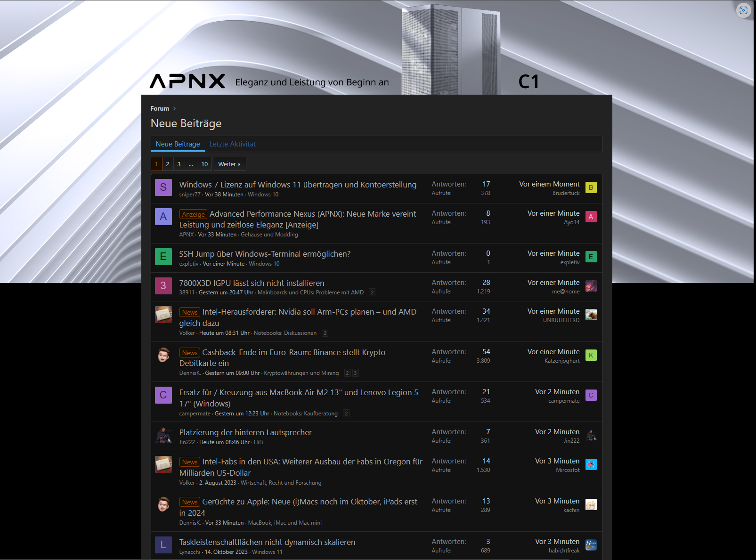The image size is (756, 560).
Task: Open the Kryptowährungen und Mining category
Action: coord(301,373)
